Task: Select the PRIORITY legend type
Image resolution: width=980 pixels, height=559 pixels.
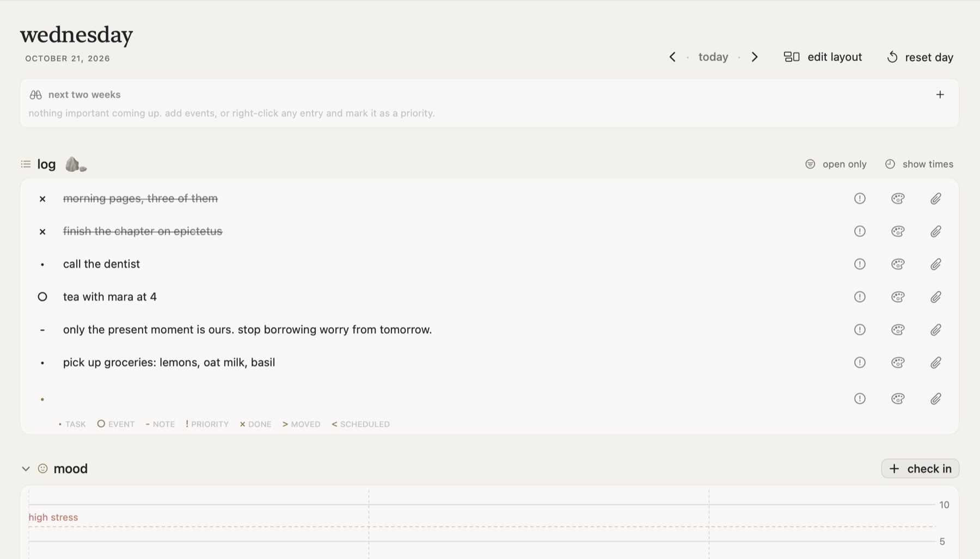Action: pyautogui.click(x=207, y=424)
